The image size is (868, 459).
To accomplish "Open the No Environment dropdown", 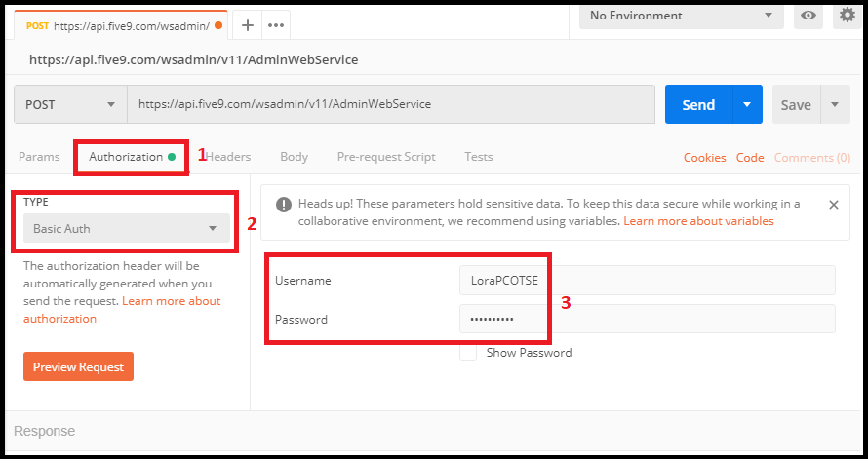I will (682, 16).
